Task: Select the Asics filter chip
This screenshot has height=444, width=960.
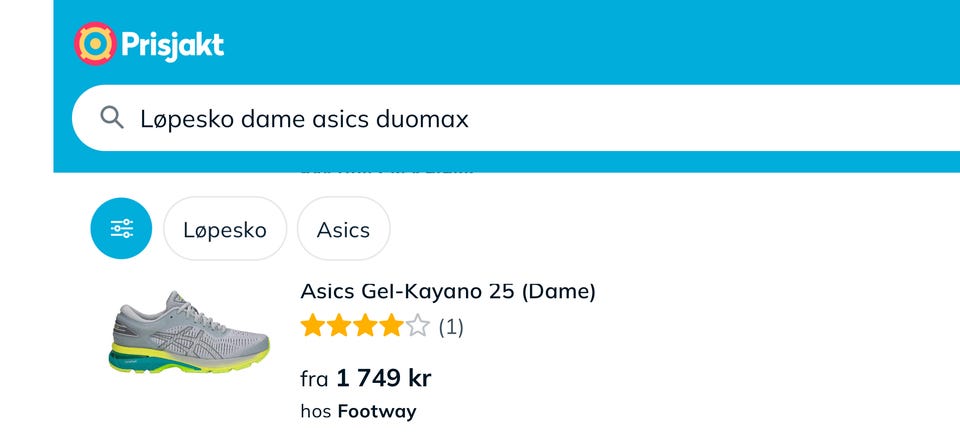Action: [343, 229]
